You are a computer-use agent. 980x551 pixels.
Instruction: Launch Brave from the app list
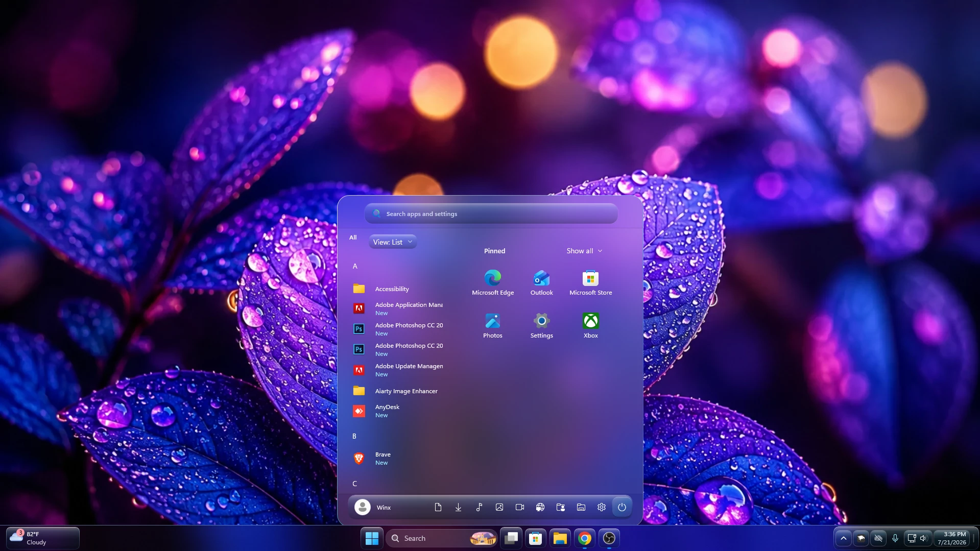tap(398, 458)
